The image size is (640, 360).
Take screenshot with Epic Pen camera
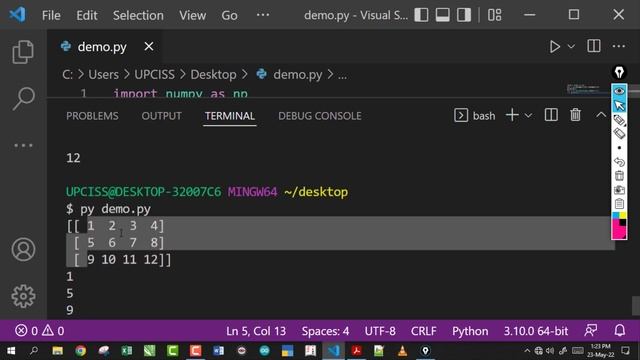tap(619, 190)
